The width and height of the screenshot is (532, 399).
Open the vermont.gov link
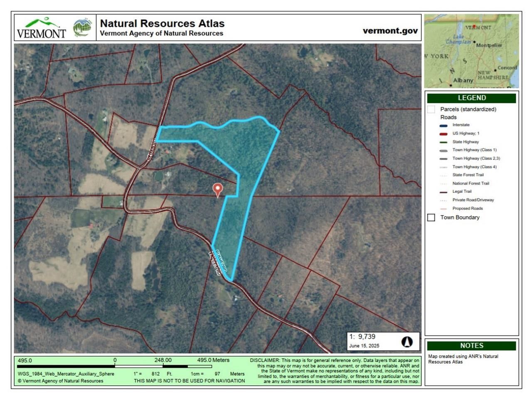(390, 31)
